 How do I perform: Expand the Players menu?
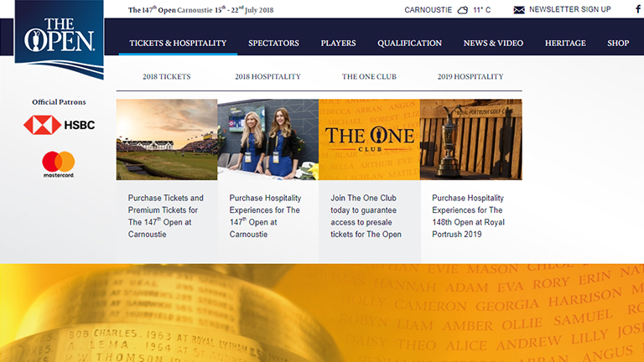click(x=338, y=43)
